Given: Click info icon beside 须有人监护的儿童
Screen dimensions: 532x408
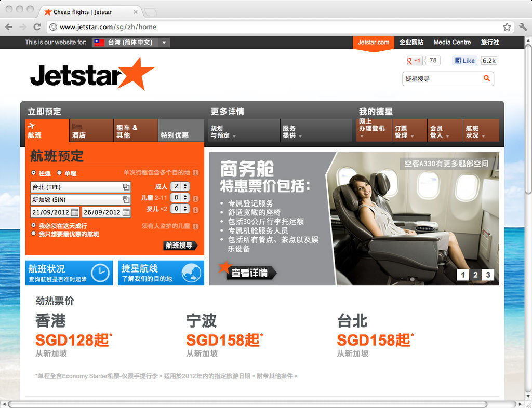Looking at the screenshot, I should pyautogui.click(x=196, y=227).
